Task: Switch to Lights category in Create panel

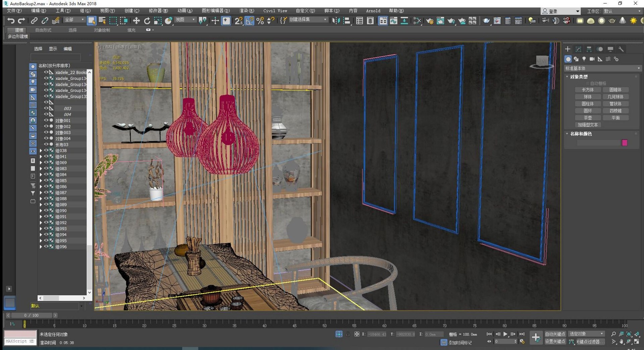Action: tap(584, 59)
